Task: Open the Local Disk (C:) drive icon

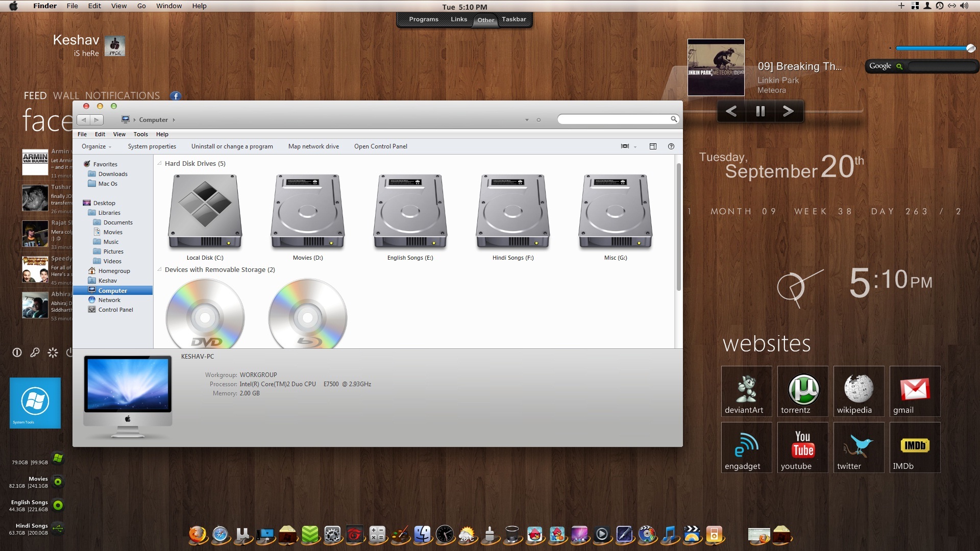Action: coord(205,212)
